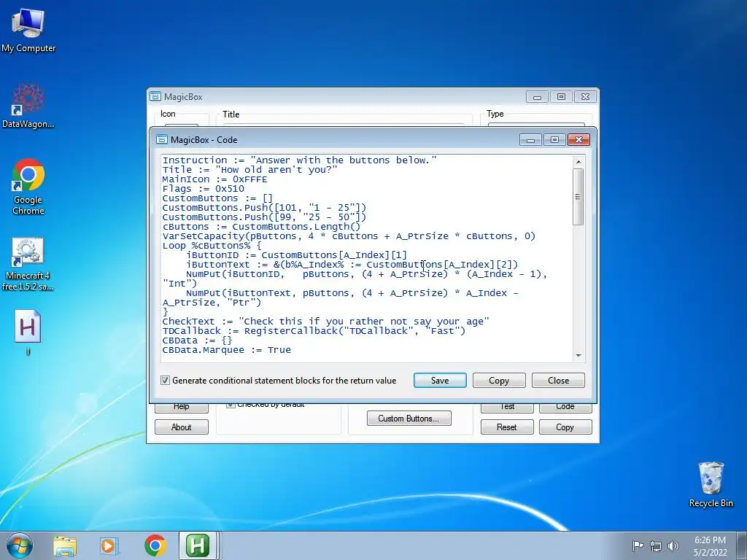Click the line 'MainIcon := 0xFFFE'
This screenshot has height=560, width=747.
[x=214, y=179]
